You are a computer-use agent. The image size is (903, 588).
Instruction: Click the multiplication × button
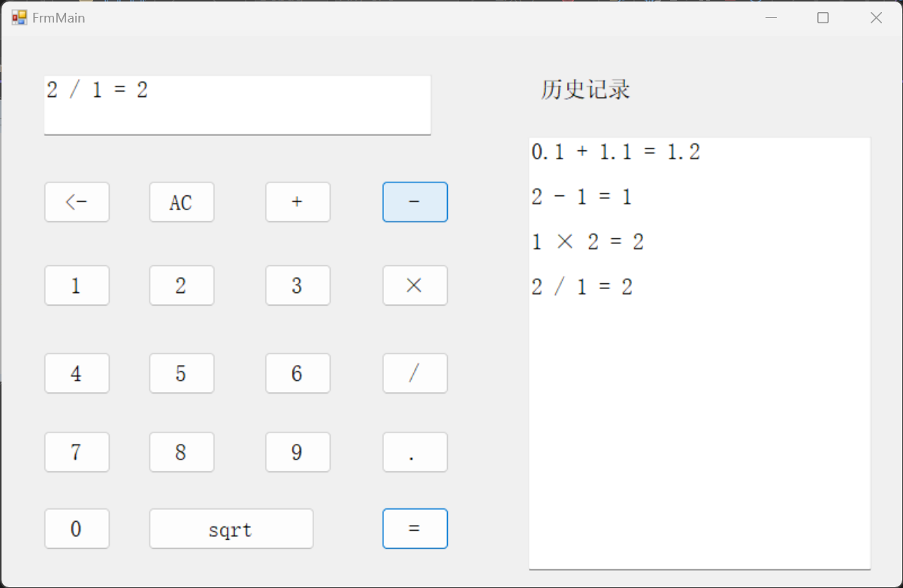415,285
